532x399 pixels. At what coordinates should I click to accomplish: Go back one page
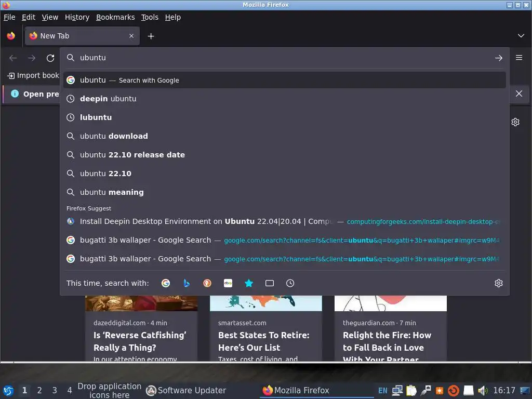click(x=13, y=58)
